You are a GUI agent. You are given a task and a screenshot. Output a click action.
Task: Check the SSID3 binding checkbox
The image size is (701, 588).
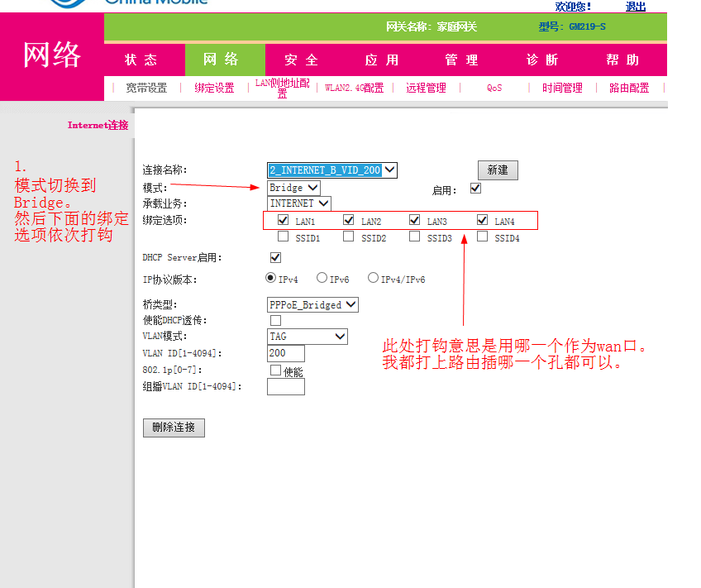click(x=414, y=236)
